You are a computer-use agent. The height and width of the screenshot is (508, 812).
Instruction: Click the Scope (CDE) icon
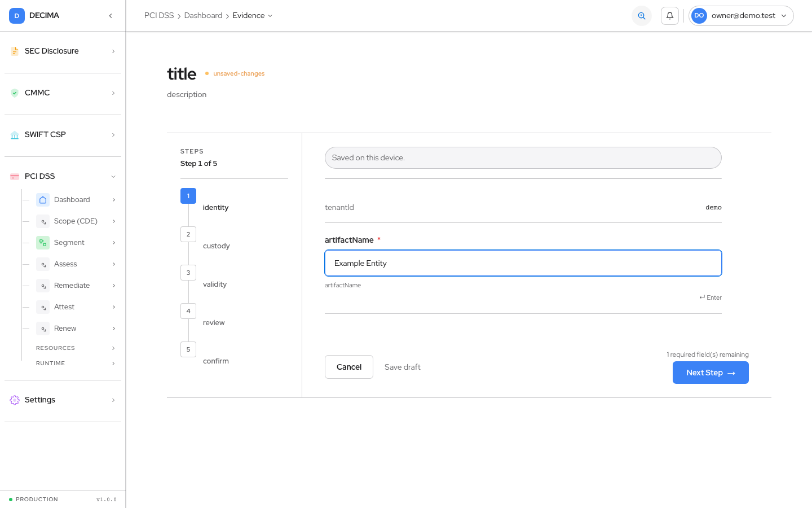coord(43,221)
